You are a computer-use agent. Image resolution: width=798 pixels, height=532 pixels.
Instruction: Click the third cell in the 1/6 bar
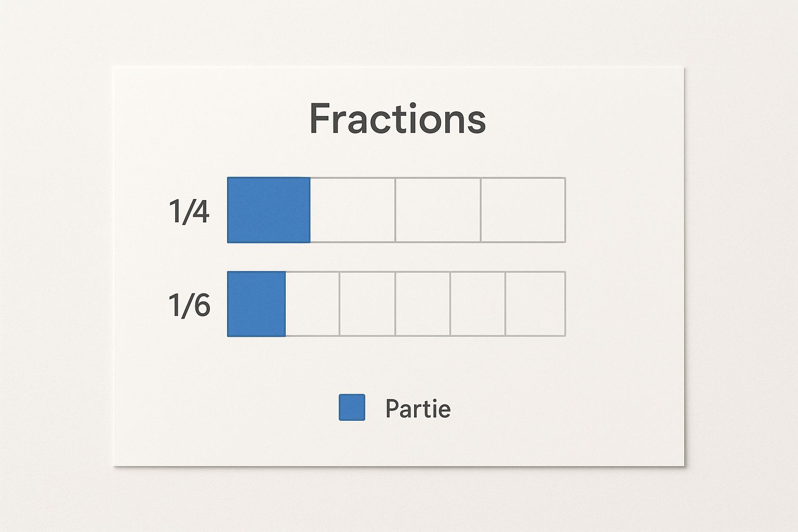[367, 304]
